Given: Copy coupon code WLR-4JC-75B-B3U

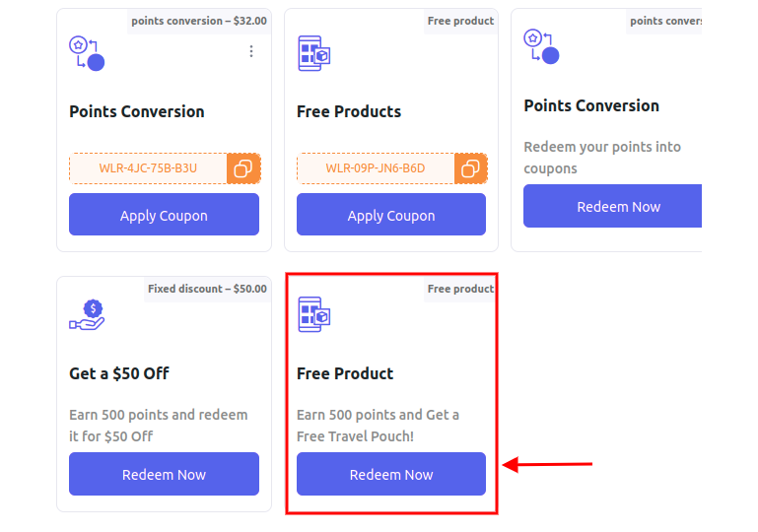Looking at the screenshot, I should 243,168.
